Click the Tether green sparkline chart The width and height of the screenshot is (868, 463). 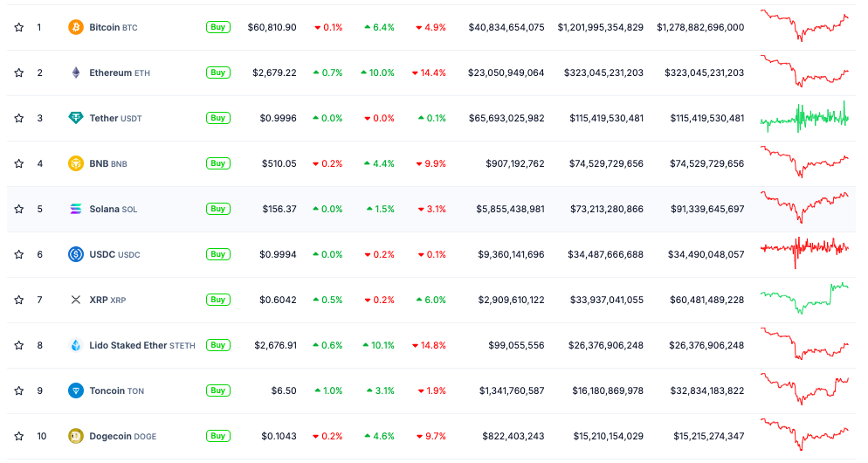pos(804,118)
